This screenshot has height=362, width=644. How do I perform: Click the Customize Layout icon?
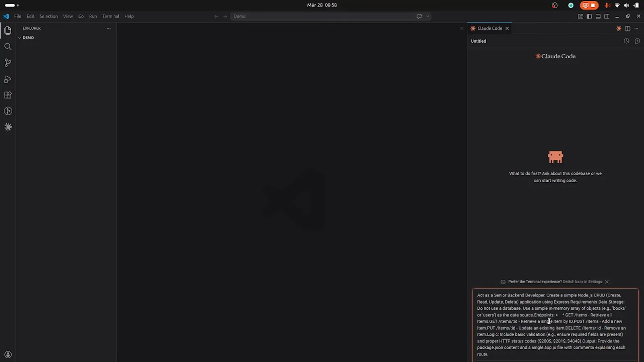pyautogui.click(x=580, y=16)
